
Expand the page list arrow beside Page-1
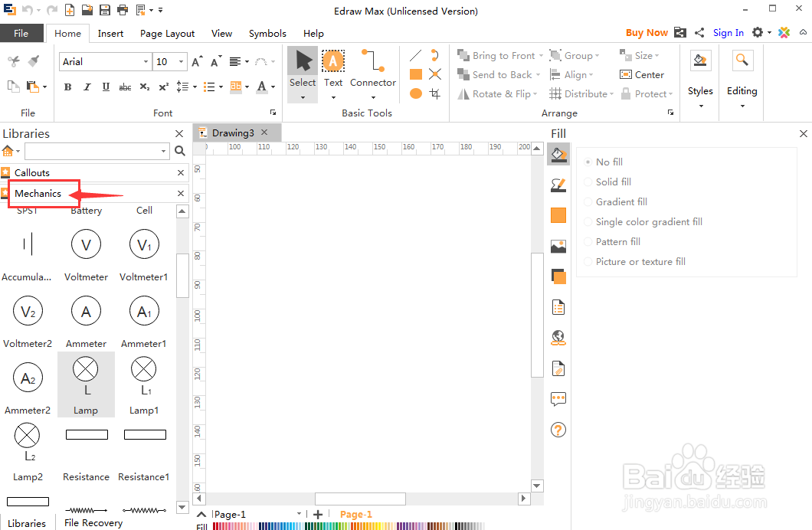[x=299, y=513]
